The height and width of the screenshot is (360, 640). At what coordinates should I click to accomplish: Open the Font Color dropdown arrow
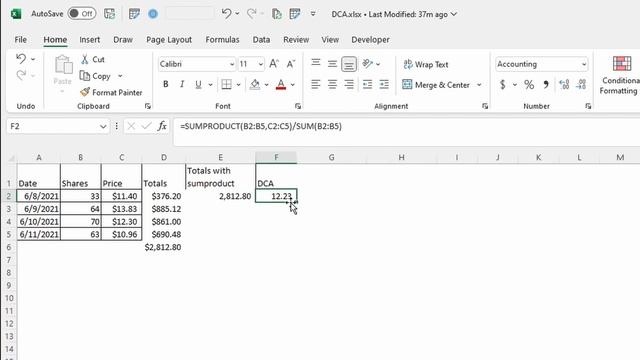(293, 84)
